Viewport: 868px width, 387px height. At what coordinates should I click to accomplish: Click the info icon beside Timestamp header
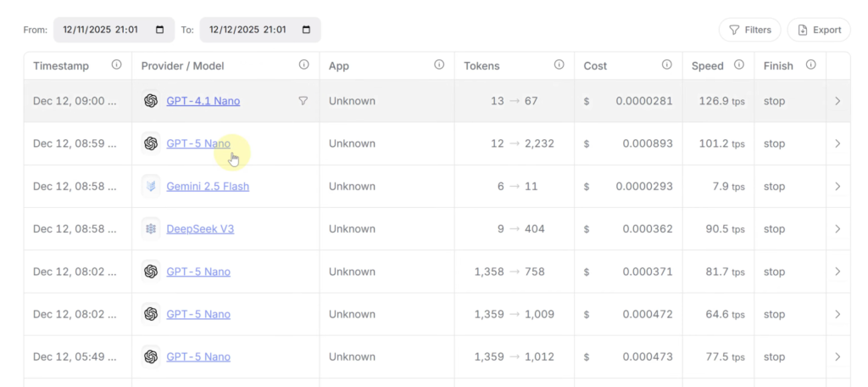pos(116,65)
